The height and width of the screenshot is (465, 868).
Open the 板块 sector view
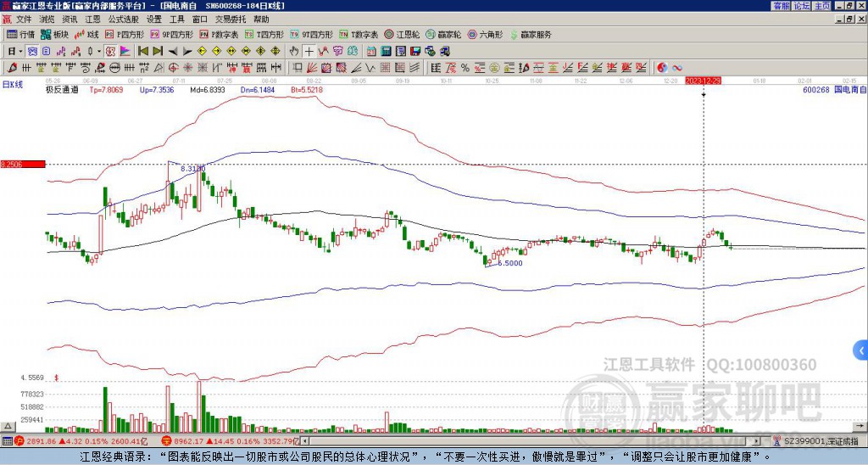point(54,34)
